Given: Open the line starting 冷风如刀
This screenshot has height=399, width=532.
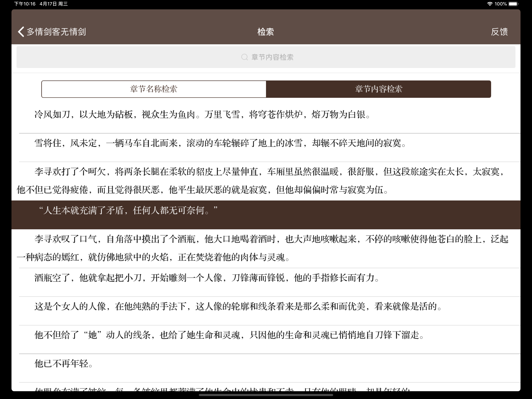Looking at the screenshot, I should point(266,119).
